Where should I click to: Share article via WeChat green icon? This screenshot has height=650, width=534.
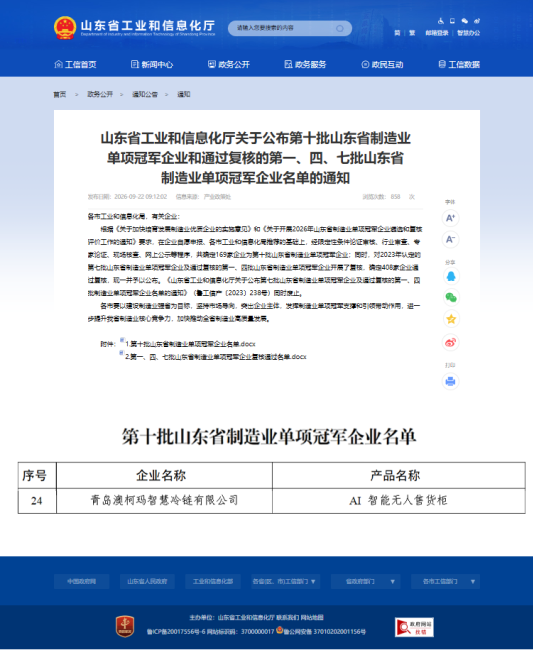click(451, 297)
